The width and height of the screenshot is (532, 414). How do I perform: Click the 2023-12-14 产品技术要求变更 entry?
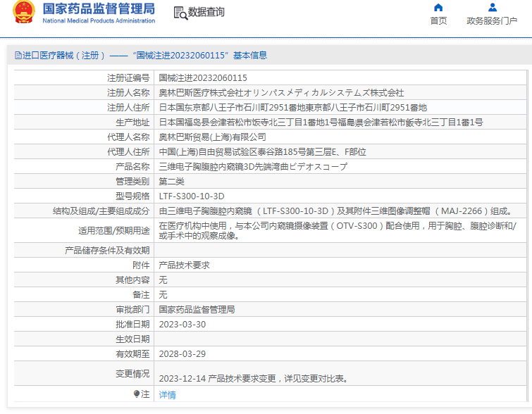pyautogui.click(x=254, y=378)
